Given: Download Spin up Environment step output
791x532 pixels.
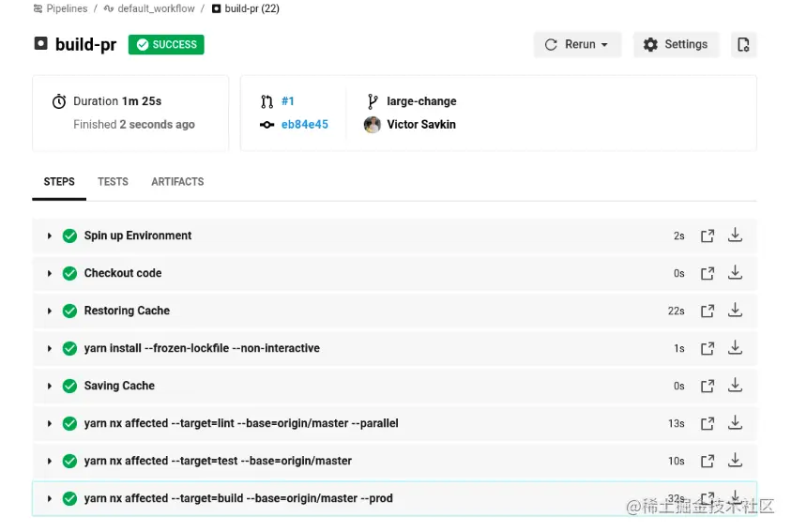Looking at the screenshot, I should point(735,235).
